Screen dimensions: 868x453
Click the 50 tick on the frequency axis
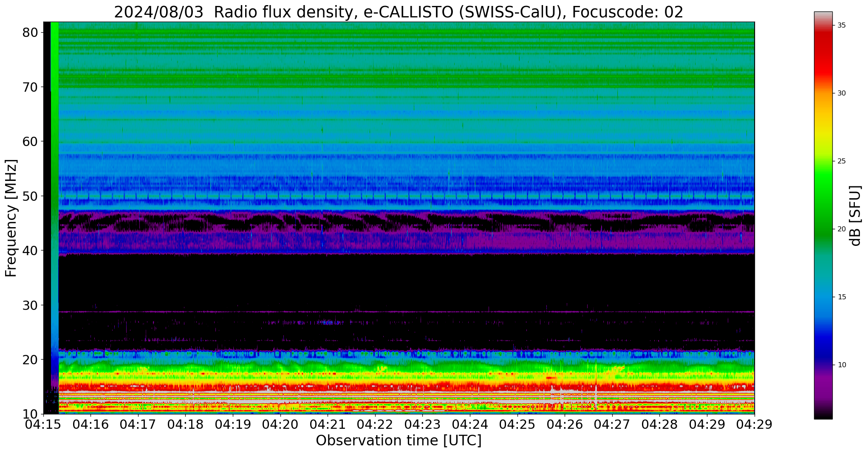click(30, 196)
